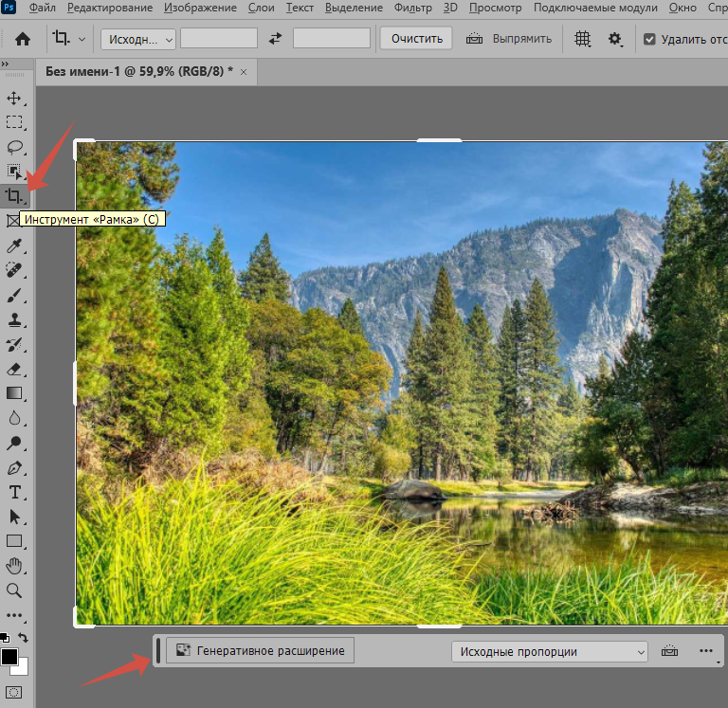Open the Выделение menu

[x=354, y=8]
